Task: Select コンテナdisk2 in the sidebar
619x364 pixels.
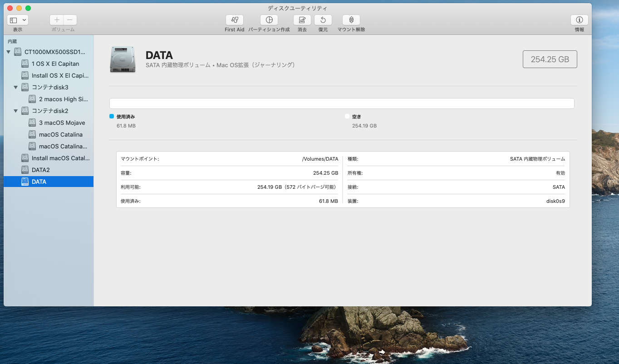Action: pyautogui.click(x=49, y=111)
